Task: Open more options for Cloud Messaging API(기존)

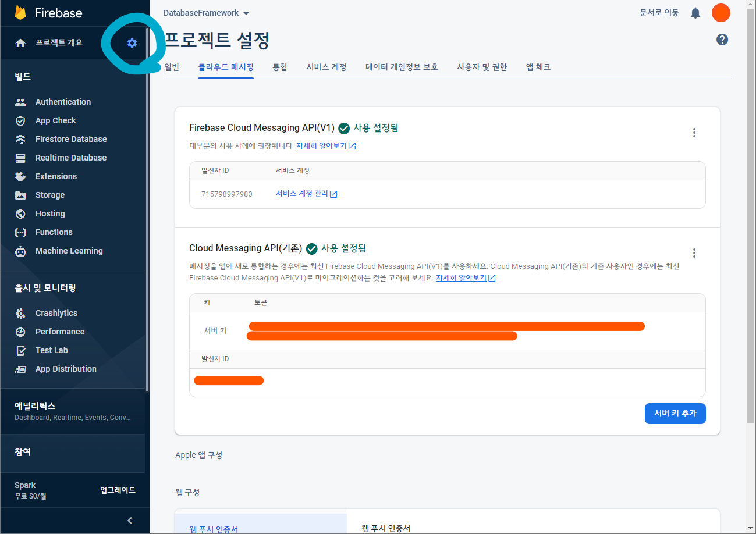Action: click(694, 253)
